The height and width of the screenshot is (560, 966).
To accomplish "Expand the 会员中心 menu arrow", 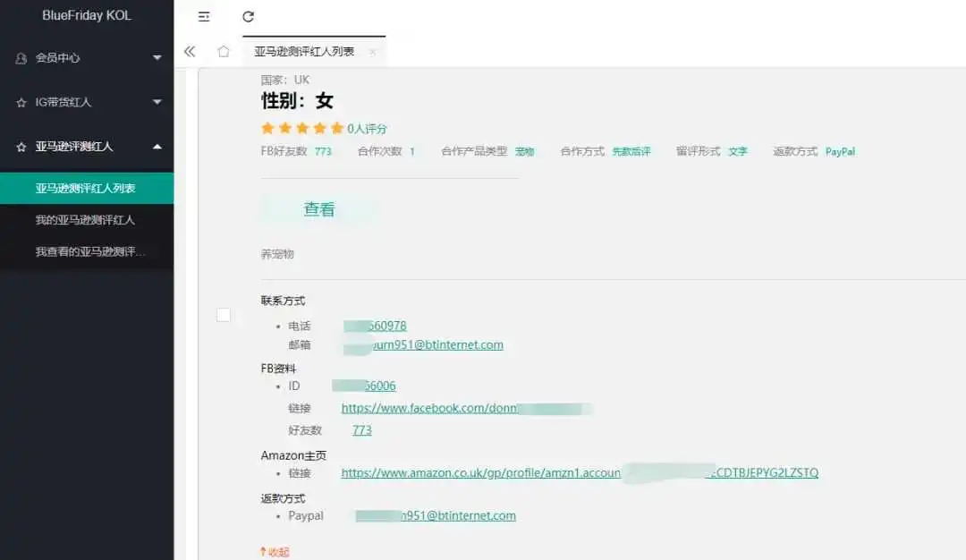I will (x=157, y=57).
